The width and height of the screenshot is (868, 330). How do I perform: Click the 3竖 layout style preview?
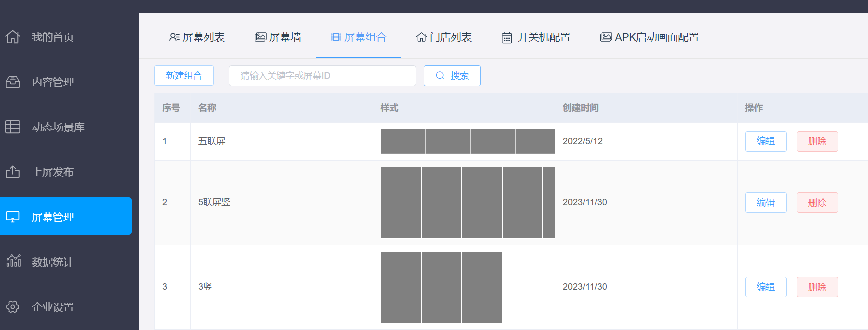click(x=441, y=287)
